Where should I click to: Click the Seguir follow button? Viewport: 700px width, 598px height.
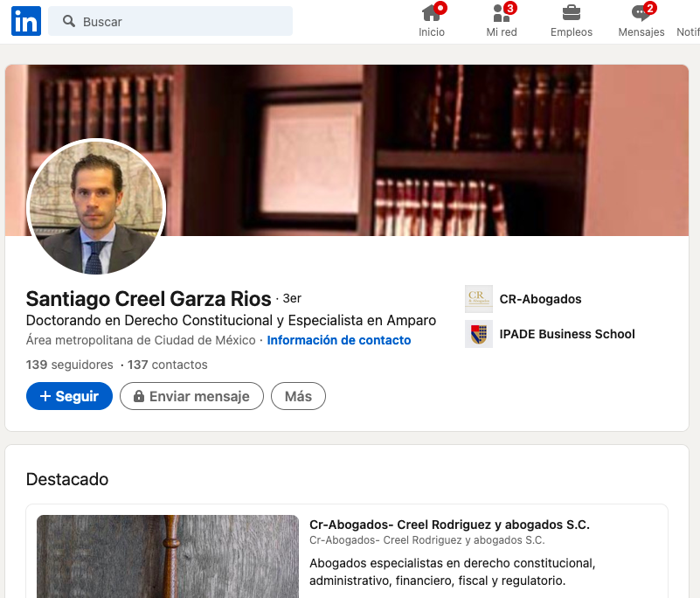click(x=69, y=396)
